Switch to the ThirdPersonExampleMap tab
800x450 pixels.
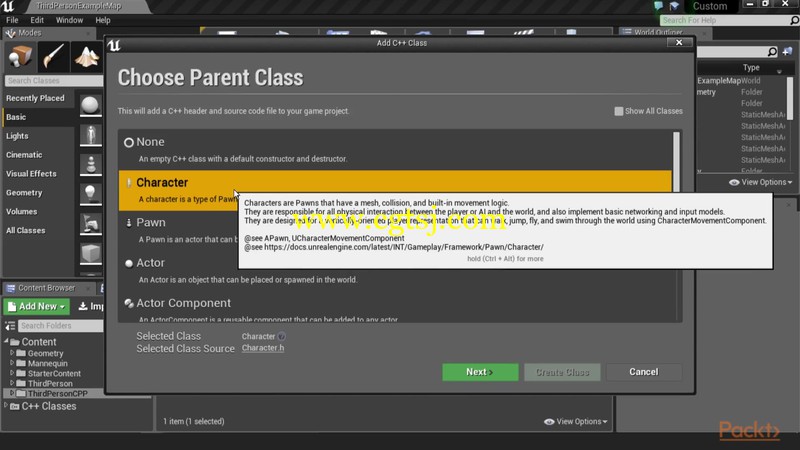(79, 6)
